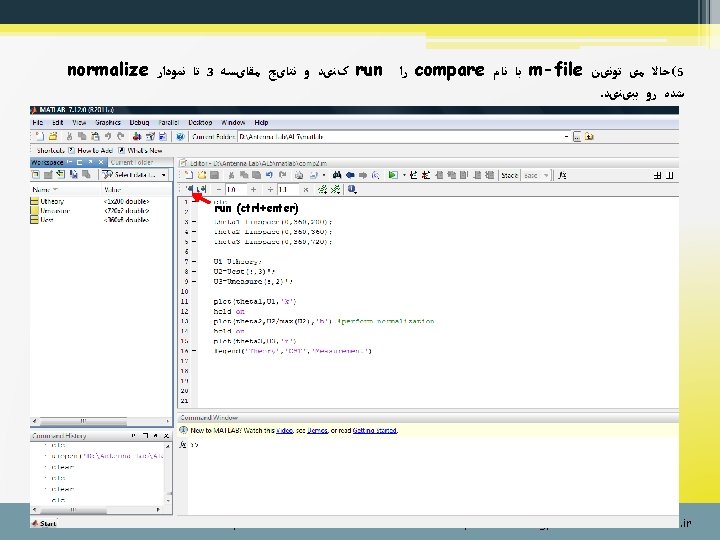
Task: Click New file icon in Editor toolbar
Action: click(189, 175)
